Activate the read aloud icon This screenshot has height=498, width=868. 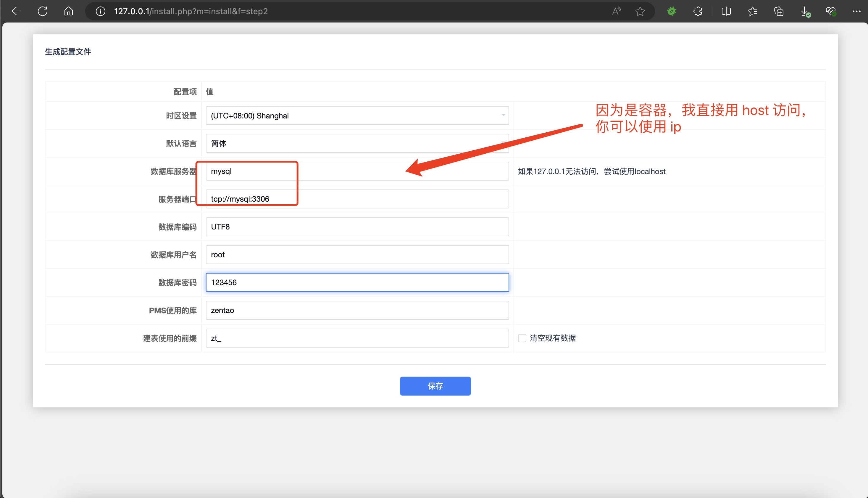pos(617,11)
